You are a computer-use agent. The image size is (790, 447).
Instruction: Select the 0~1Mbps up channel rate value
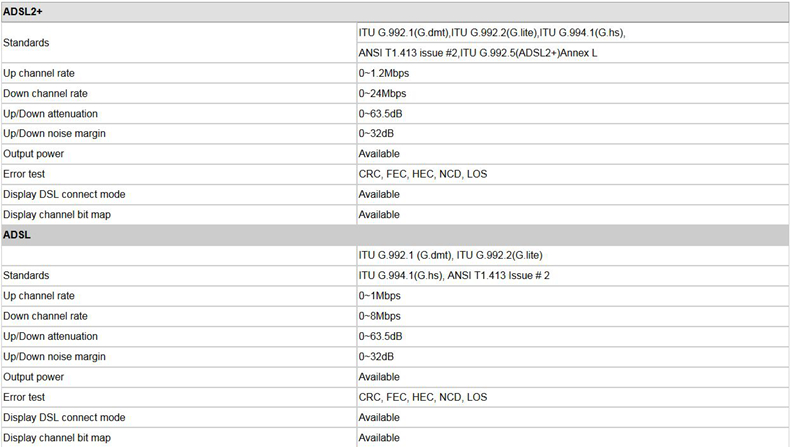380,296
